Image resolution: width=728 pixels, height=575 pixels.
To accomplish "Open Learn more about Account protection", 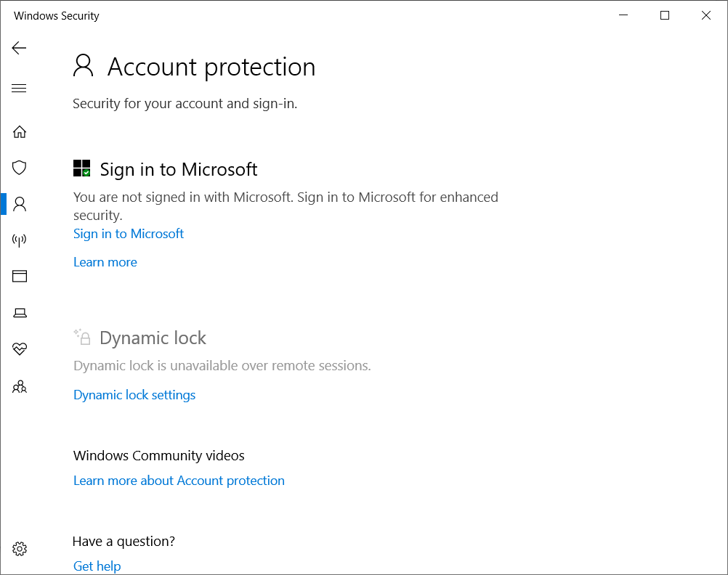I will tap(179, 481).
